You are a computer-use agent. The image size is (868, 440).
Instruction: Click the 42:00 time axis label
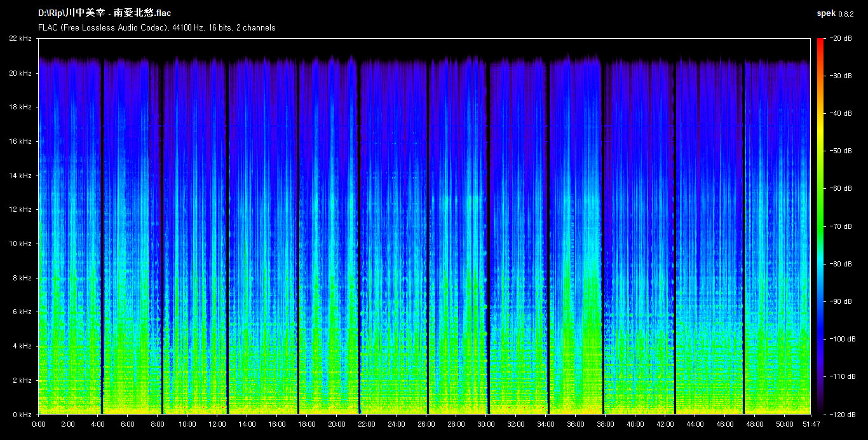665,424
